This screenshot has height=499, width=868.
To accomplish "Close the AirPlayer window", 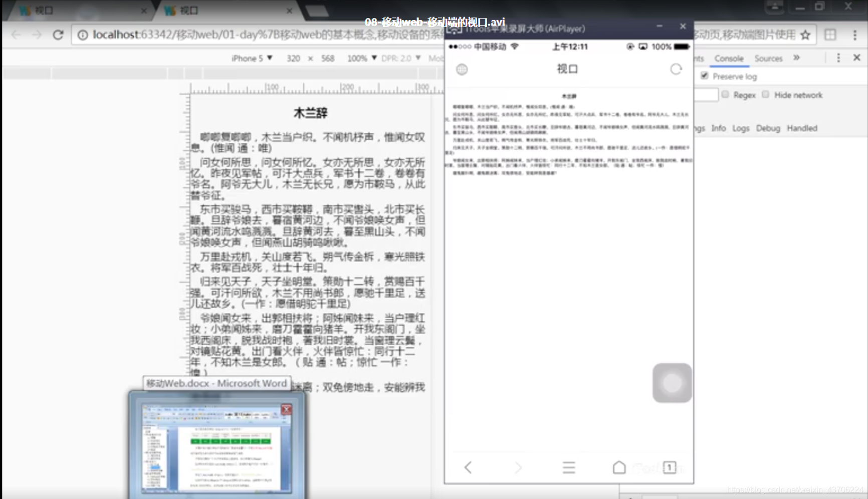I will 683,26.
